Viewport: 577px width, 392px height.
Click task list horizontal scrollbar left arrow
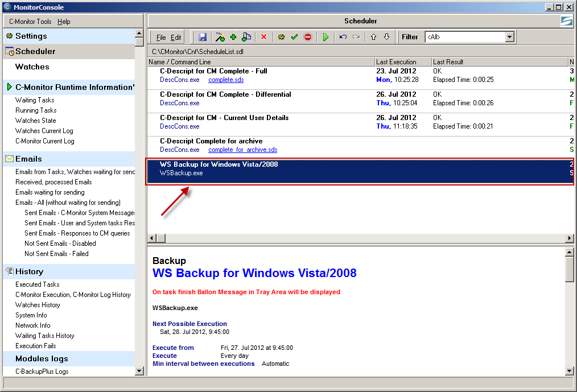151,238
